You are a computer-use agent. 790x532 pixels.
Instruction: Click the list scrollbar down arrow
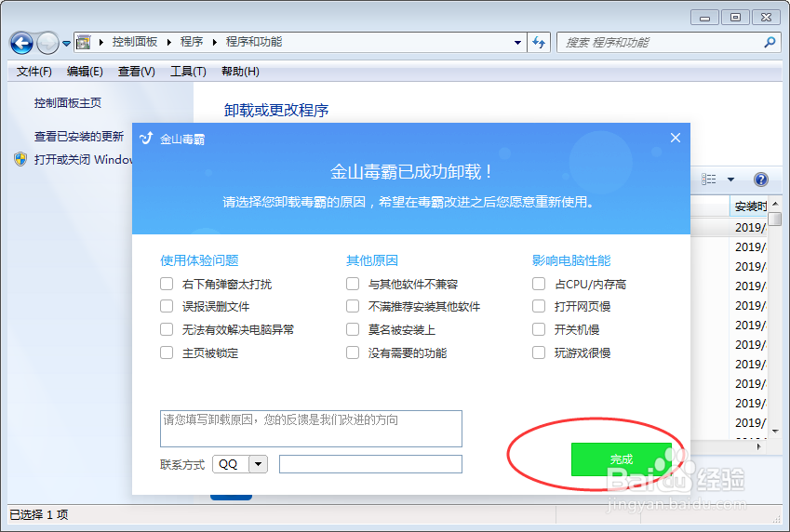775,432
